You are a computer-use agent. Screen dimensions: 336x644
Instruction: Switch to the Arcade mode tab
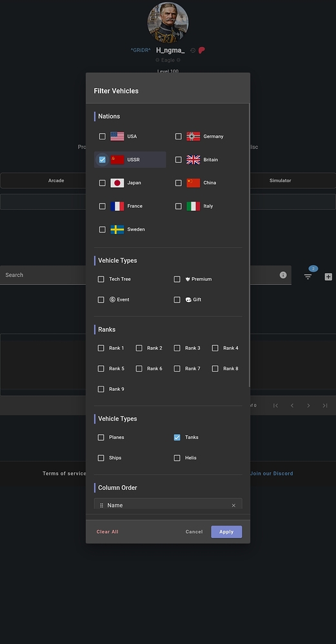pyautogui.click(x=56, y=181)
